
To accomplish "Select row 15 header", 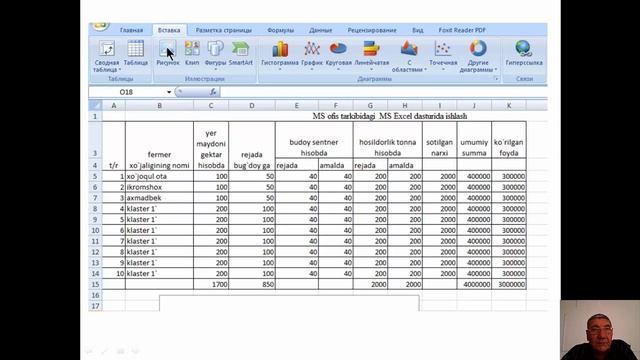I will [95, 284].
